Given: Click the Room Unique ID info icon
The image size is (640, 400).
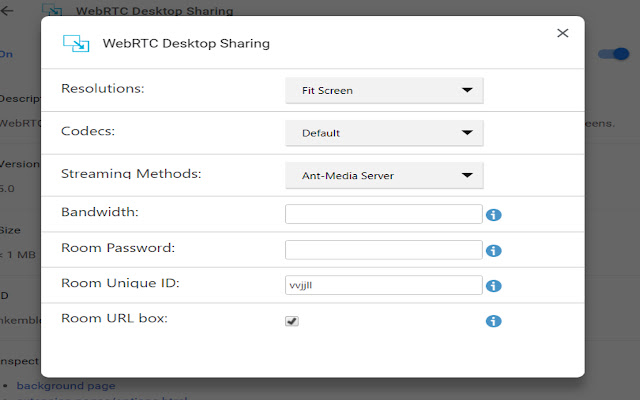Looking at the screenshot, I should pos(493,287).
